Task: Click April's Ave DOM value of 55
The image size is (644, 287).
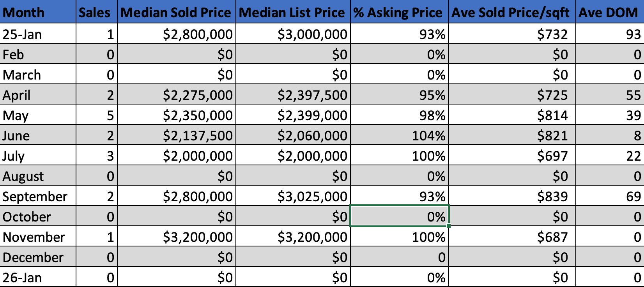Action: tap(609, 95)
